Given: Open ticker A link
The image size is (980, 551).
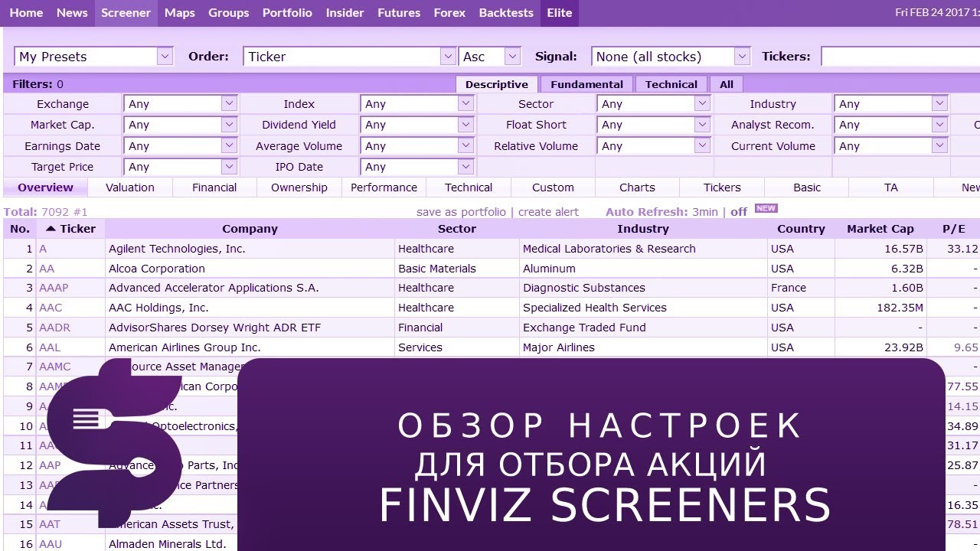Looking at the screenshot, I should click(43, 249).
